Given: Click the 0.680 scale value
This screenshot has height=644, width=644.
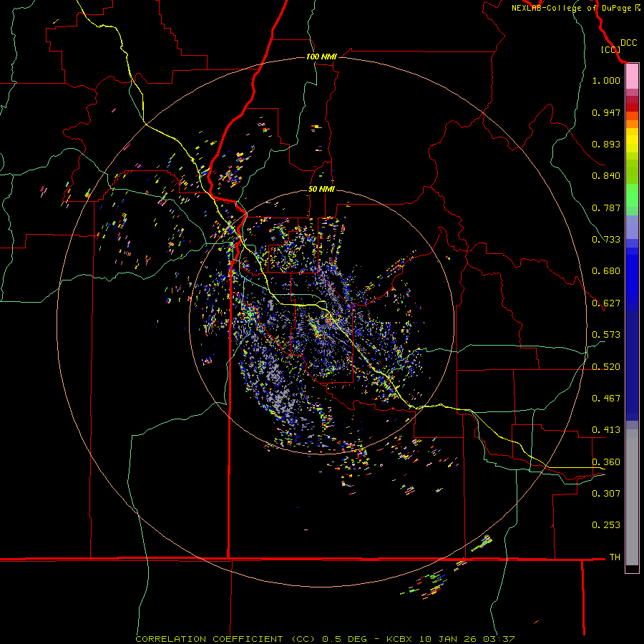Looking at the screenshot, I should pos(606,271).
